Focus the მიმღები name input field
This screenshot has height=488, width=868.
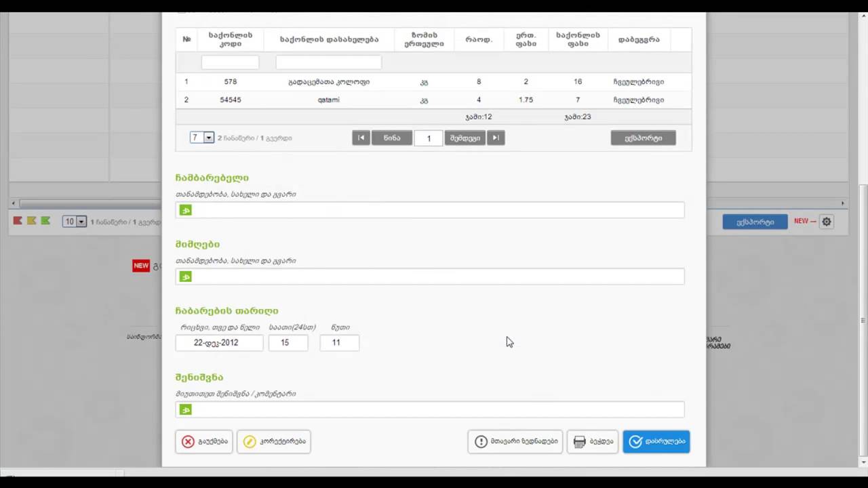tap(430, 277)
